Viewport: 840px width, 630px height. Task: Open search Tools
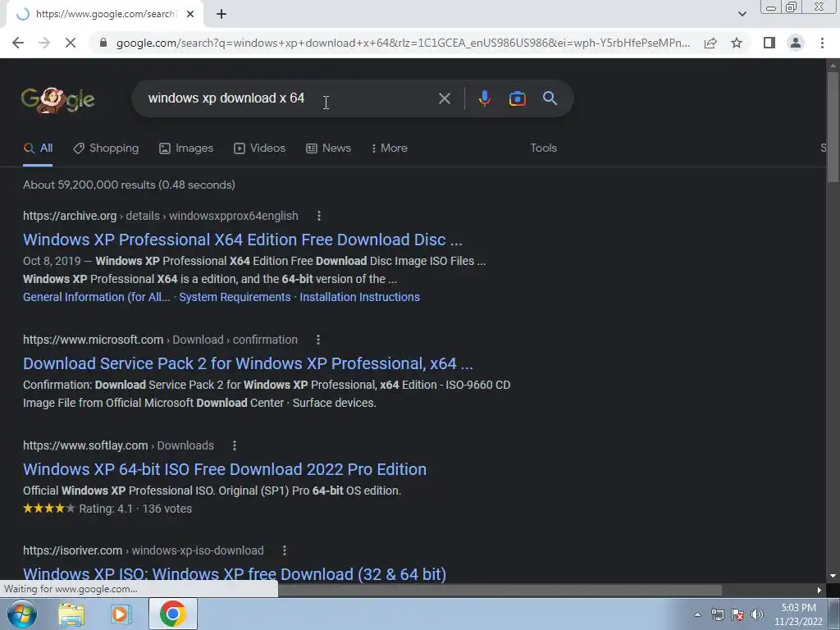(x=543, y=148)
